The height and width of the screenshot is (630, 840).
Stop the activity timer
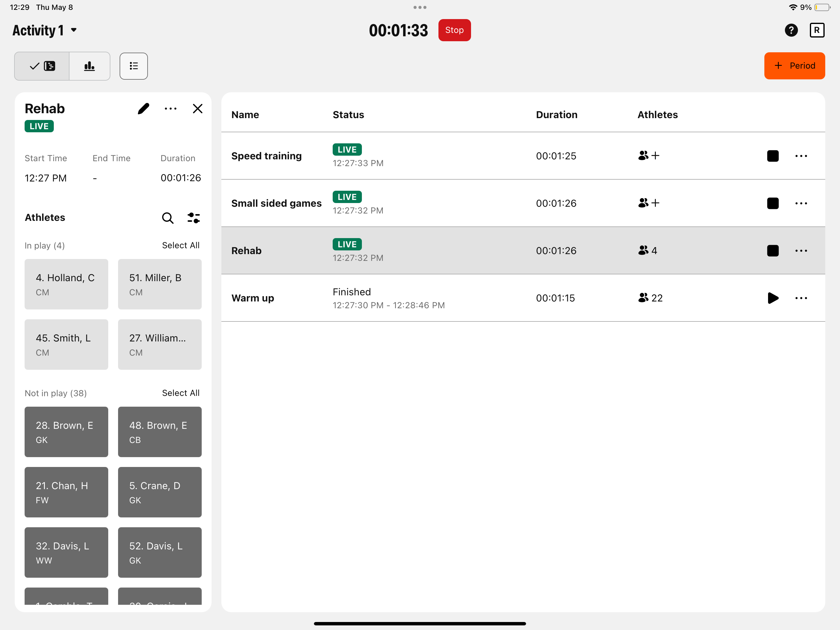pyautogui.click(x=454, y=30)
